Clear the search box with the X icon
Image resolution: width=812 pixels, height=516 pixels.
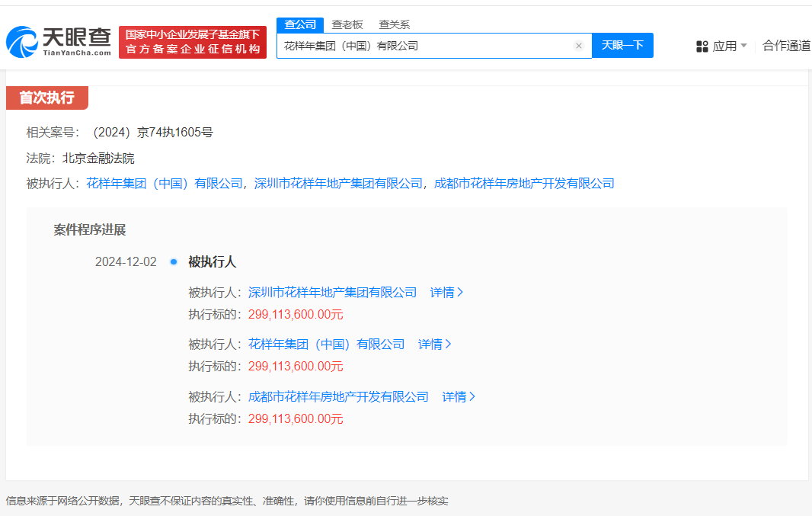click(579, 46)
